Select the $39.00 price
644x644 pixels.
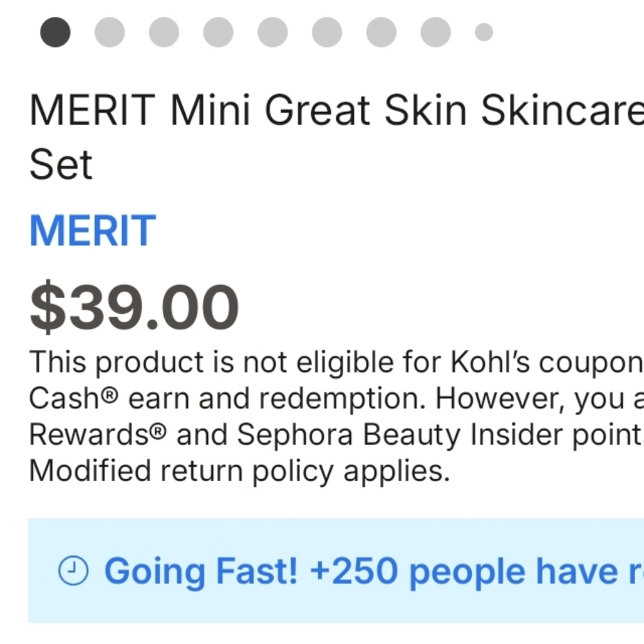134,308
